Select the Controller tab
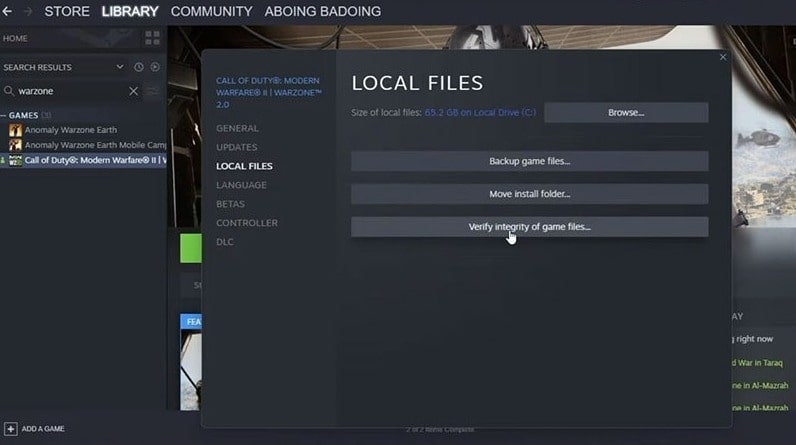This screenshot has height=445, width=796. (x=247, y=223)
